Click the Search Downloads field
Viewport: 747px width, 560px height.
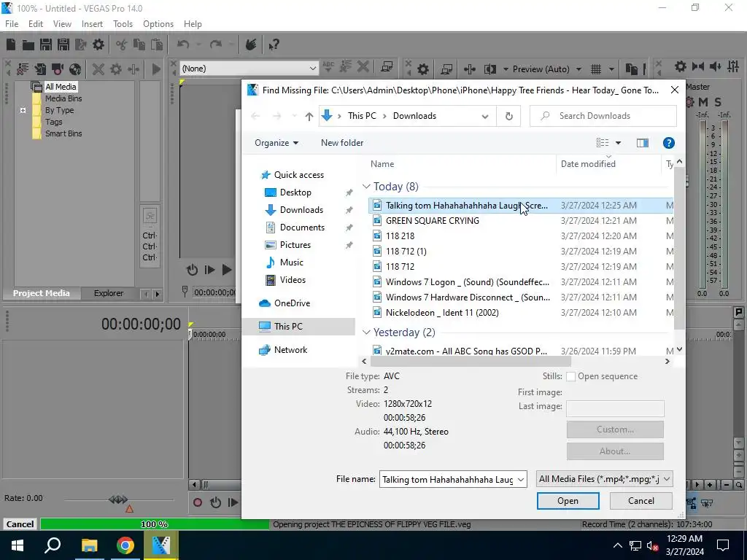coord(603,116)
